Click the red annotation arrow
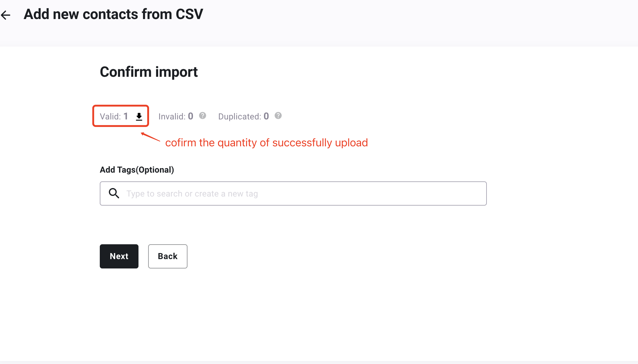This screenshot has height=364, width=638. [x=150, y=137]
